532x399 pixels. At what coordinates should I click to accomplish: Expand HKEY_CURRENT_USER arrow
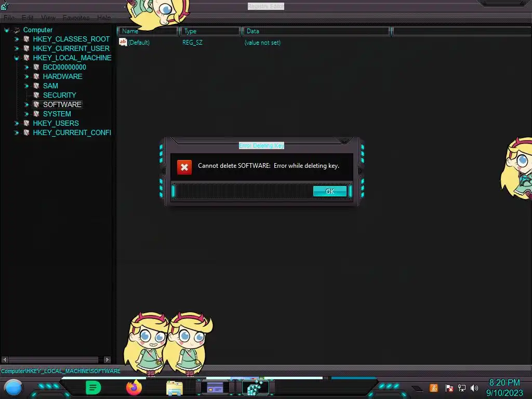point(16,48)
